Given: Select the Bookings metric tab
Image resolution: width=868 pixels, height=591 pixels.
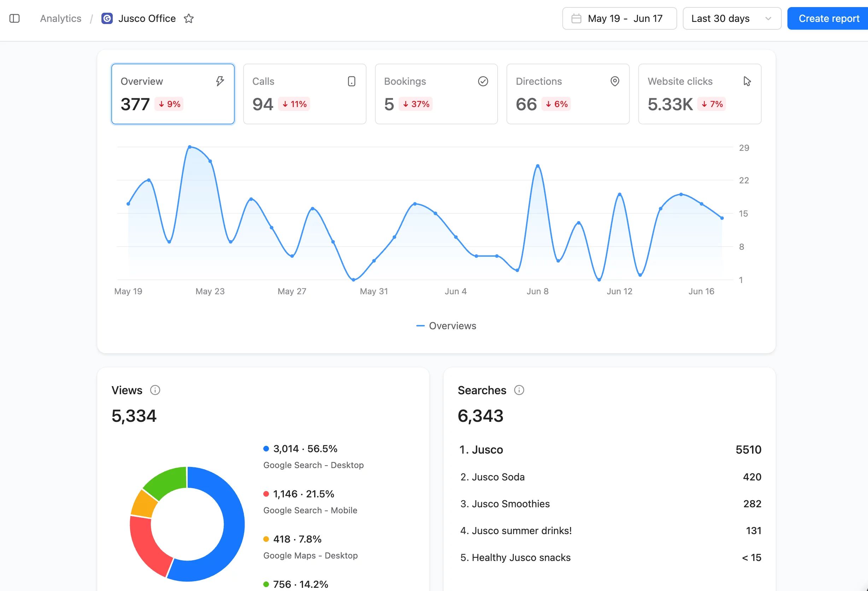Looking at the screenshot, I should (436, 94).
